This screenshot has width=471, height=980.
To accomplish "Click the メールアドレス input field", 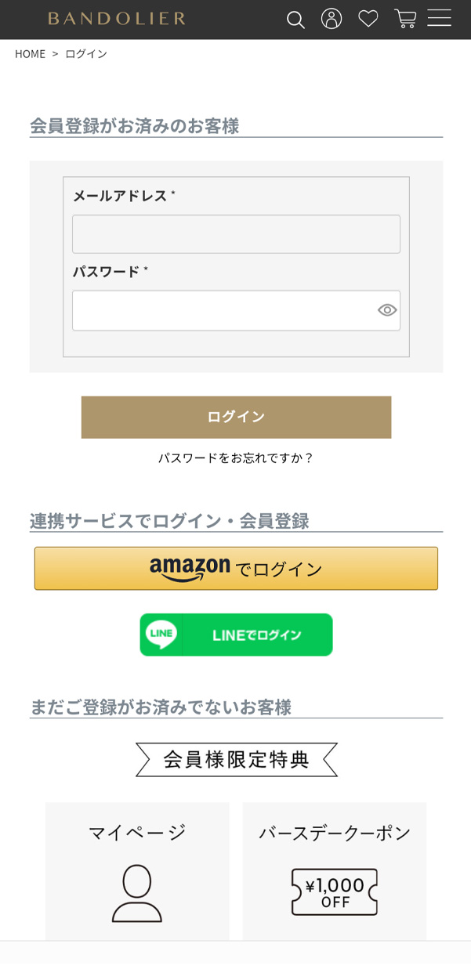I will pyautogui.click(x=236, y=234).
